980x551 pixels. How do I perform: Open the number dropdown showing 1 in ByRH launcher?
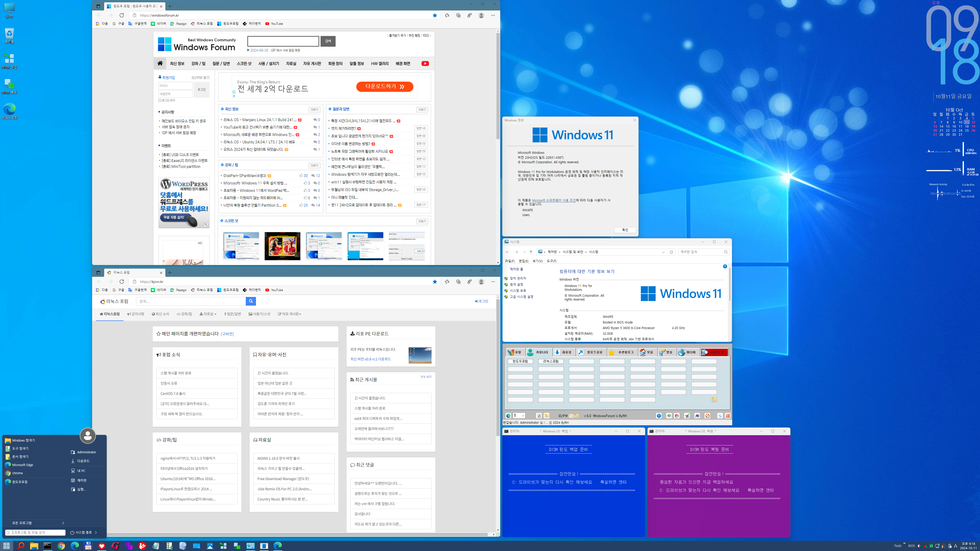click(x=519, y=416)
